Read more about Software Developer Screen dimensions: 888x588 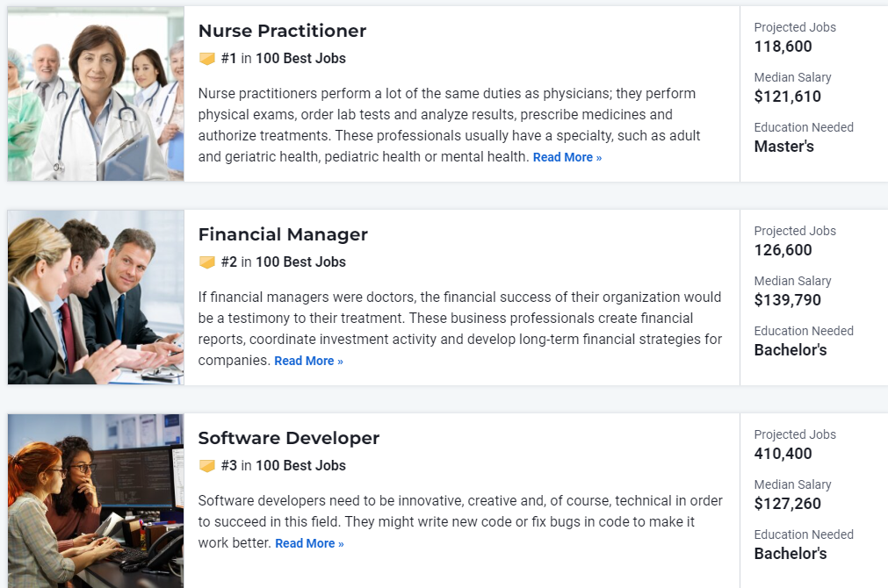coord(309,544)
